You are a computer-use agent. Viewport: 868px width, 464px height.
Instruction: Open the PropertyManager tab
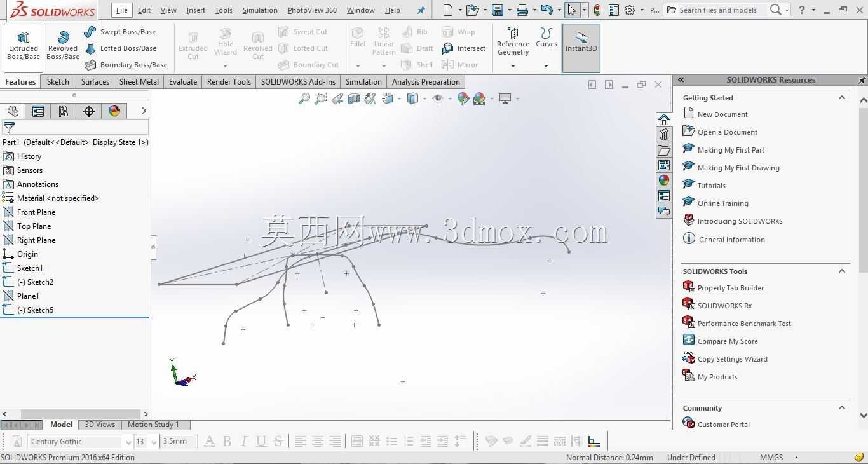(38, 111)
